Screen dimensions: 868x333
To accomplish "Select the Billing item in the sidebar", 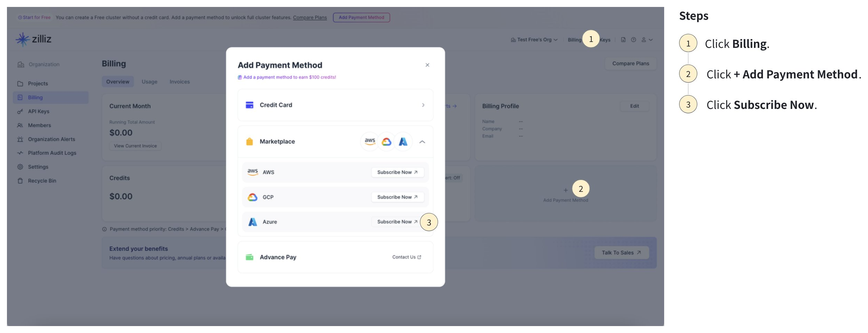I will [x=51, y=97].
